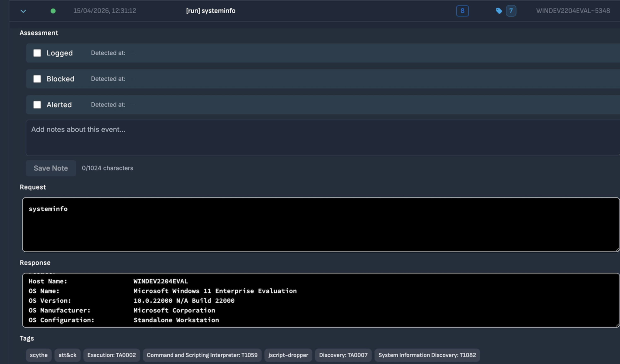Click the Discovery: TA0007 tag
The height and width of the screenshot is (364, 620).
[x=343, y=355]
